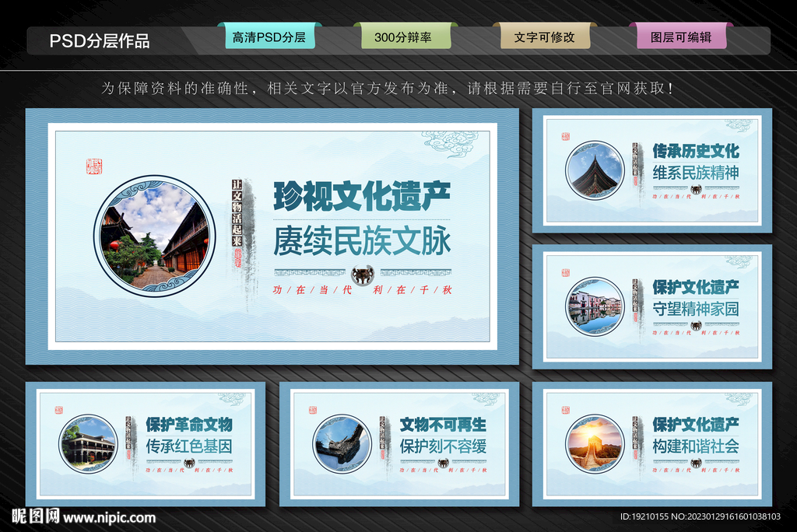Toggle the 图层可编辑 ribbon tag

pyautogui.click(x=682, y=36)
